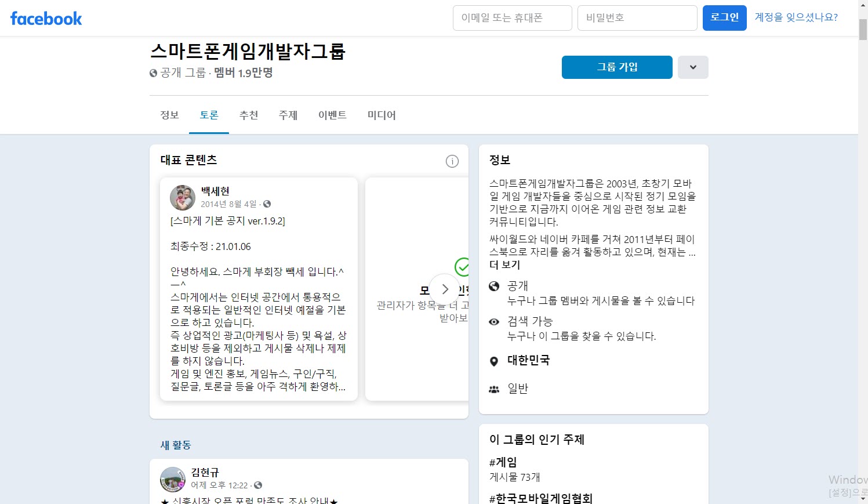868x504 pixels.
Task: Click the 2014년 8월 4일 post date
Action: [x=228, y=204]
